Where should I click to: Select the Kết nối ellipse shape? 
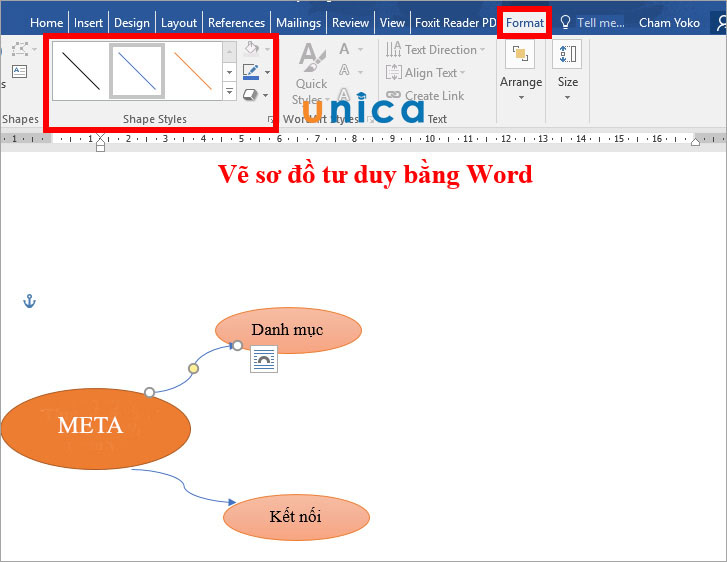point(296,517)
